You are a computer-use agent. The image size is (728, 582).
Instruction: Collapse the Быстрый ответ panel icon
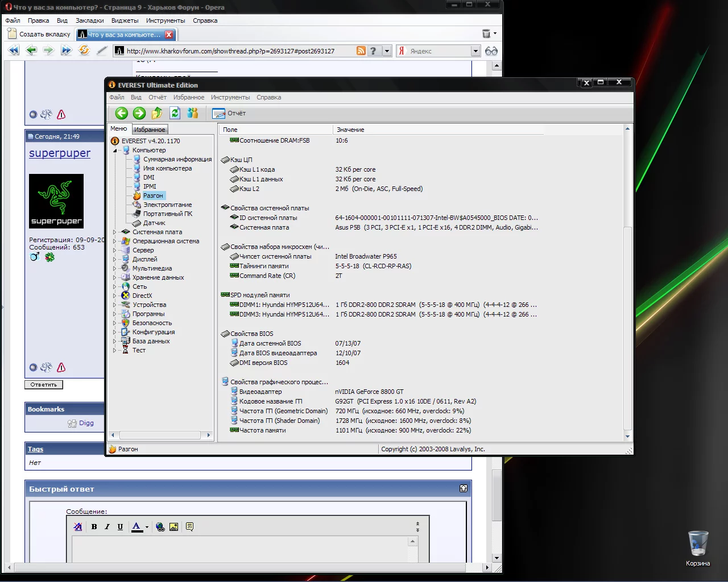click(x=464, y=488)
